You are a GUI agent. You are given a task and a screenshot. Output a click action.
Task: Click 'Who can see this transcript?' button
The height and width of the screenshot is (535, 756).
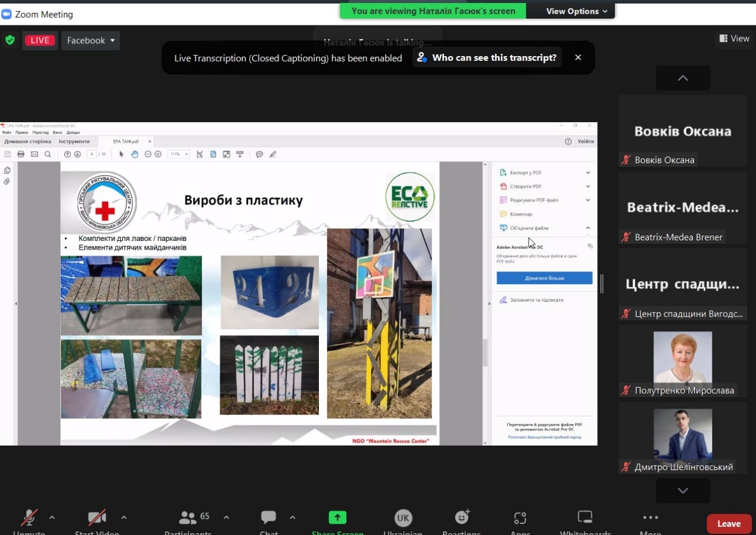click(487, 57)
